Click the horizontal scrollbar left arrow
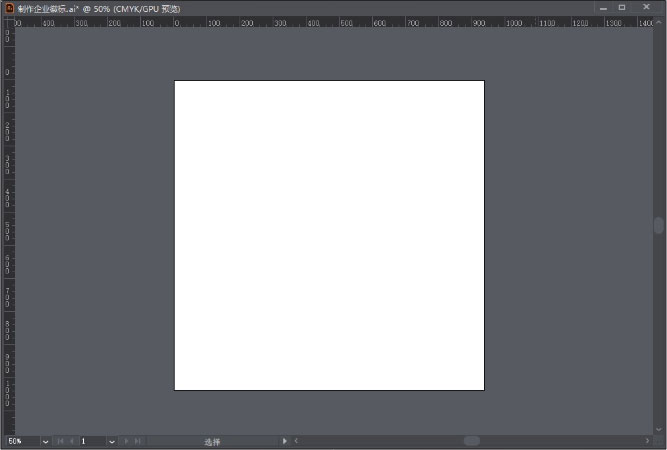 (296, 441)
